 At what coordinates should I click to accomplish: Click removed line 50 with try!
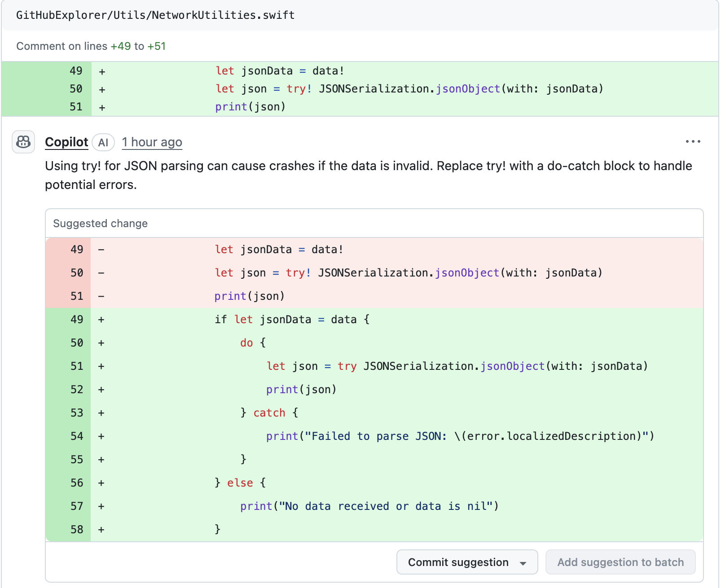click(x=374, y=273)
